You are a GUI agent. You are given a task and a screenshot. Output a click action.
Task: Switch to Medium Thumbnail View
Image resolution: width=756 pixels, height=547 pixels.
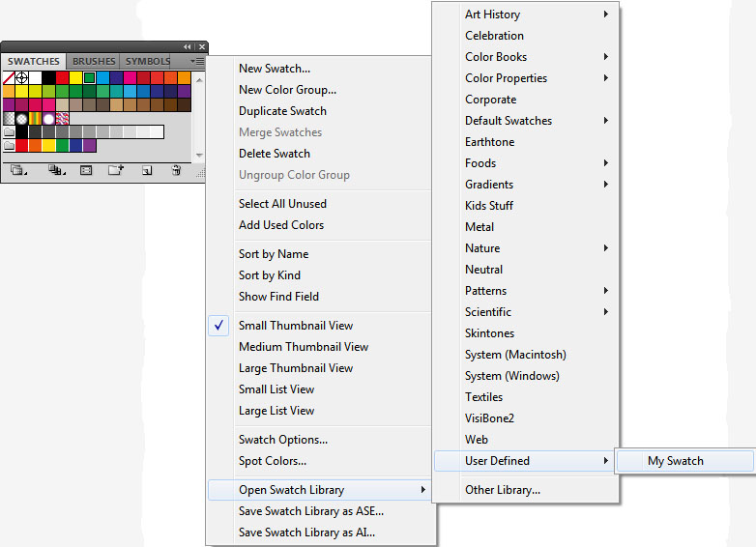point(304,347)
